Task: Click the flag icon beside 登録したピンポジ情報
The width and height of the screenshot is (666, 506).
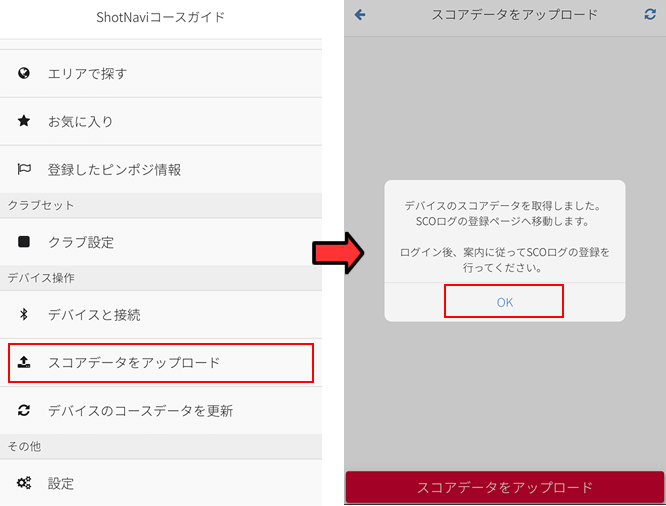Action: pyautogui.click(x=24, y=170)
